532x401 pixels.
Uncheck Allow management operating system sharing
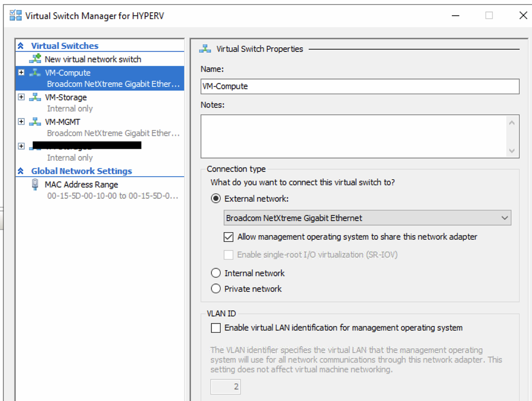click(x=228, y=237)
